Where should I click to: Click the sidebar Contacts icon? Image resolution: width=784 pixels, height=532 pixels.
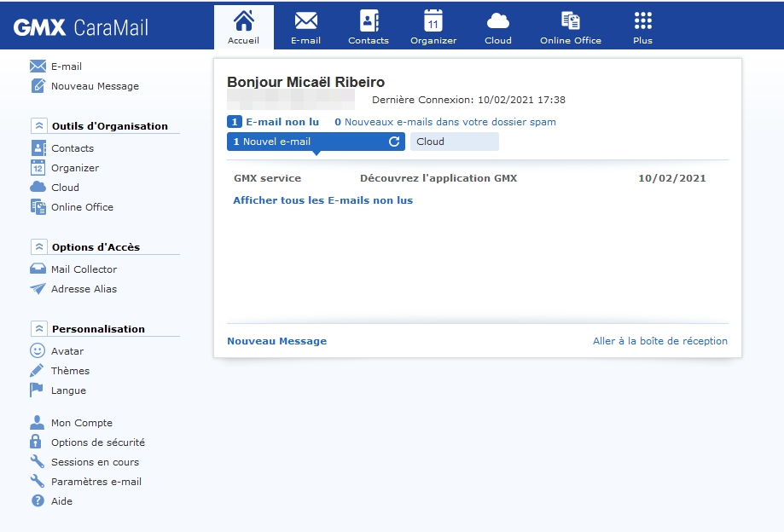coord(38,147)
